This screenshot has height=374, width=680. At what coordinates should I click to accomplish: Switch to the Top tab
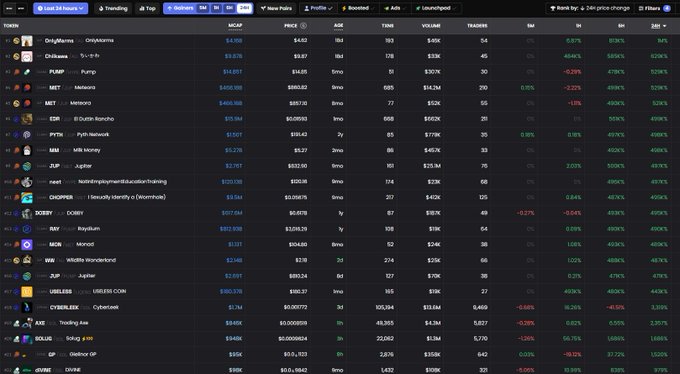tap(147, 8)
